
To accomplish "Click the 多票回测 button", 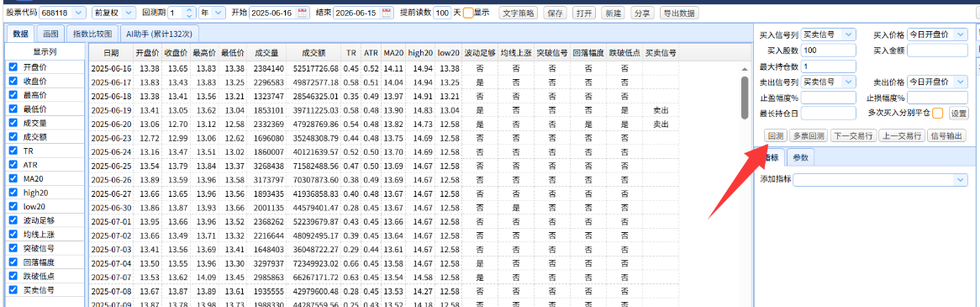I will click(x=809, y=135).
